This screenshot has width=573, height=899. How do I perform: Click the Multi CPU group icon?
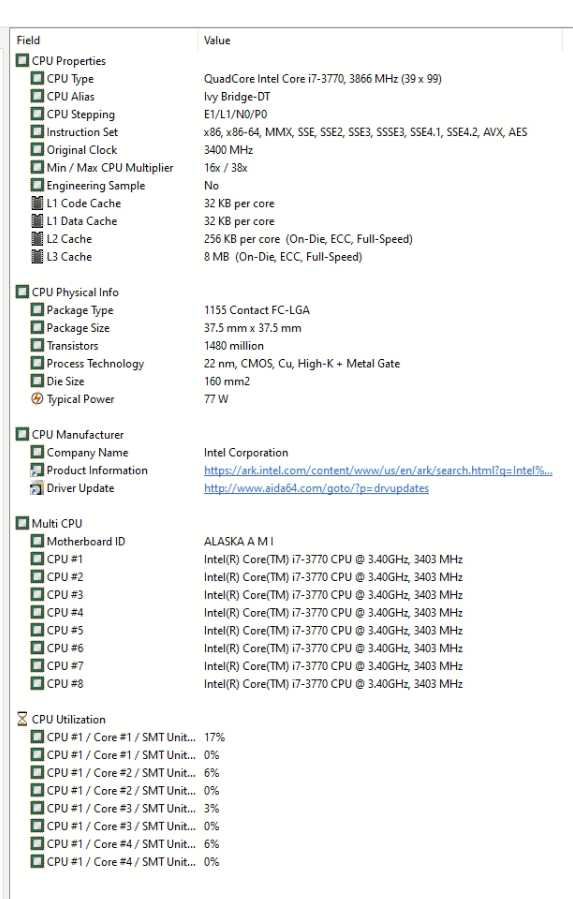point(22,523)
